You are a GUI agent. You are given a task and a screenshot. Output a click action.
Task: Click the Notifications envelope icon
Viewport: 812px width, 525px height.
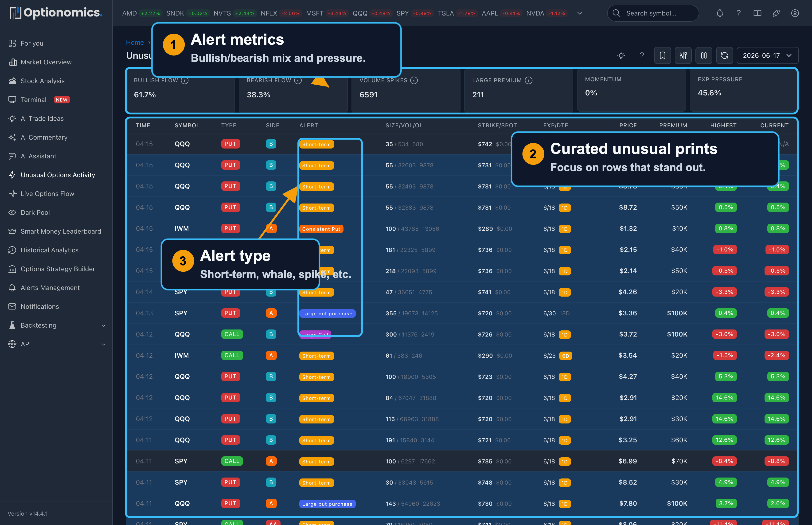[x=12, y=306]
